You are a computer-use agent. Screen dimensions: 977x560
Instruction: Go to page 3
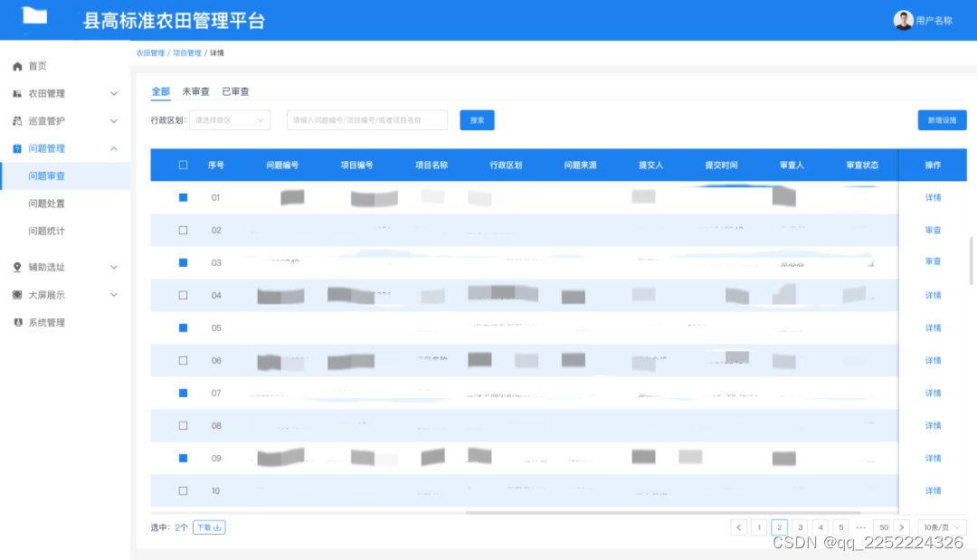click(x=800, y=527)
